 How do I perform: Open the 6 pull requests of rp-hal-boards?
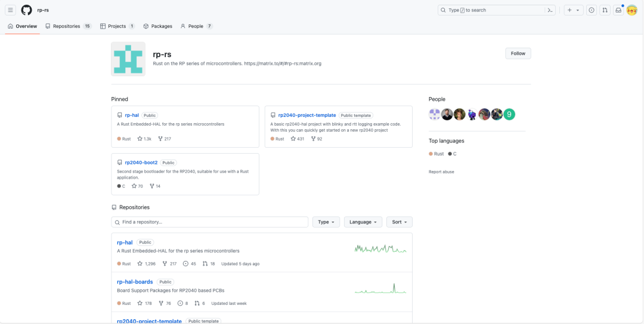200,304
